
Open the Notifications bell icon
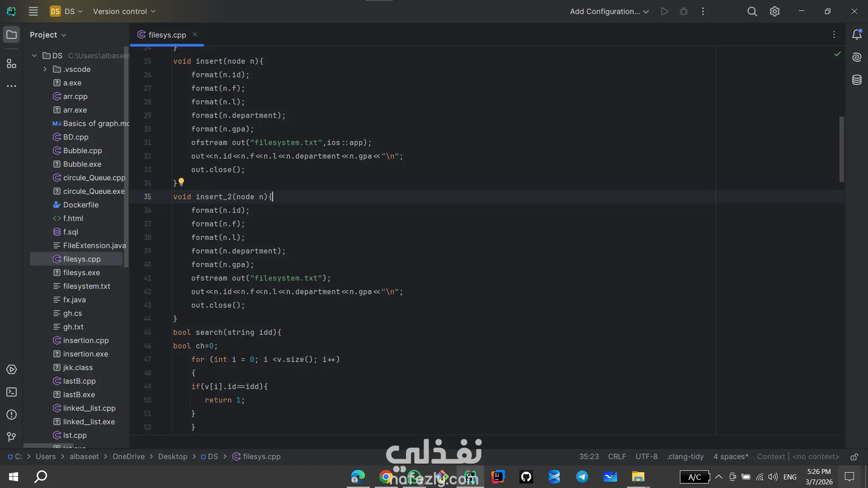(x=857, y=34)
